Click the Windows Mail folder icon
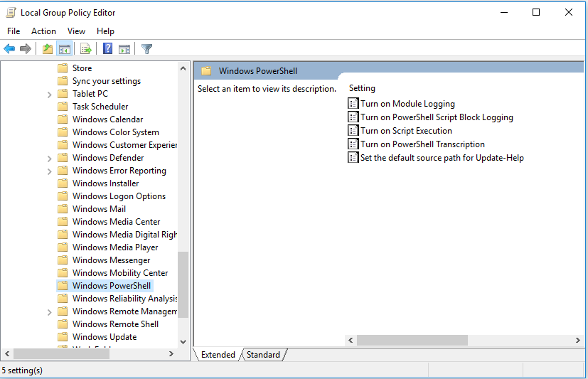 [63, 209]
